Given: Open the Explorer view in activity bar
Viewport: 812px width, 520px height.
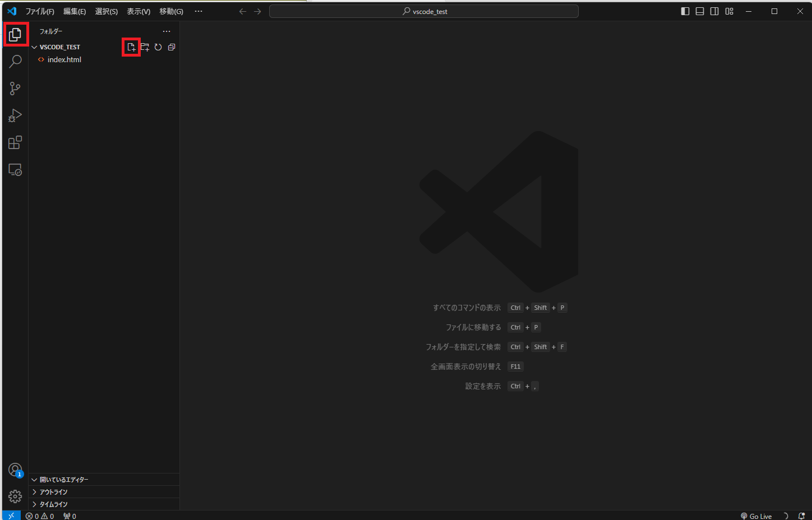Looking at the screenshot, I should [15, 35].
